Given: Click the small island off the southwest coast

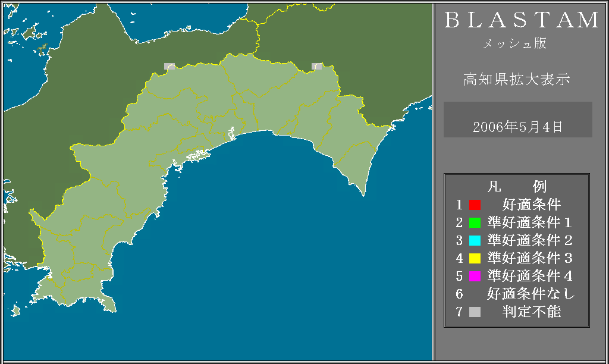Looking at the screenshot, I should click(x=15, y=310).
